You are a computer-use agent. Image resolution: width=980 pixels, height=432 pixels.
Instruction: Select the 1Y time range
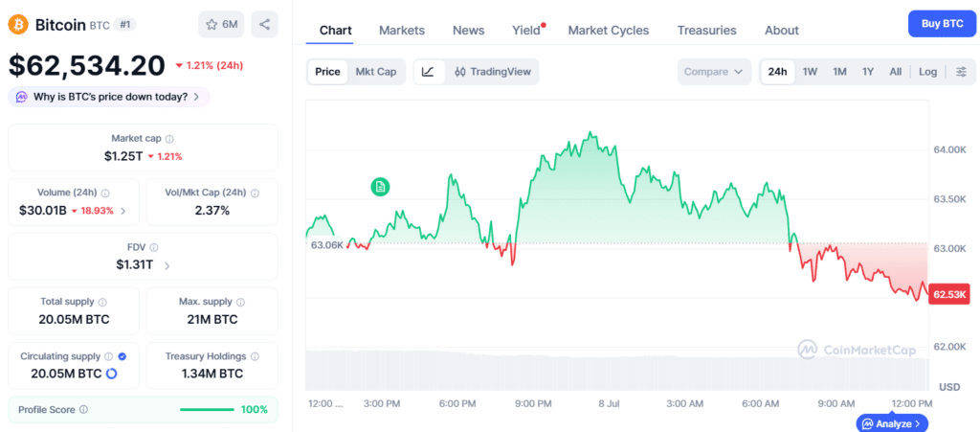pyautogui.click(x=868, y=72)
